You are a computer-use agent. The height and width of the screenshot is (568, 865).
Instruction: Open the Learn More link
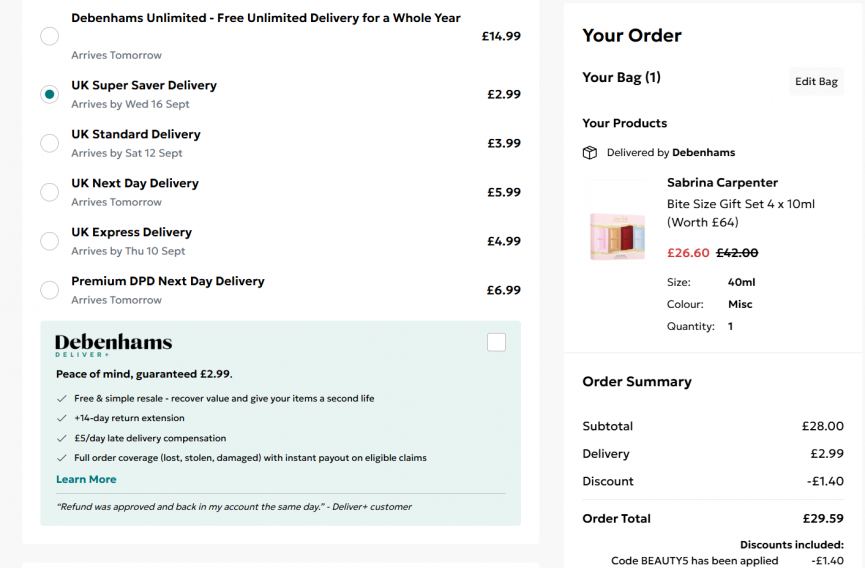86,479
